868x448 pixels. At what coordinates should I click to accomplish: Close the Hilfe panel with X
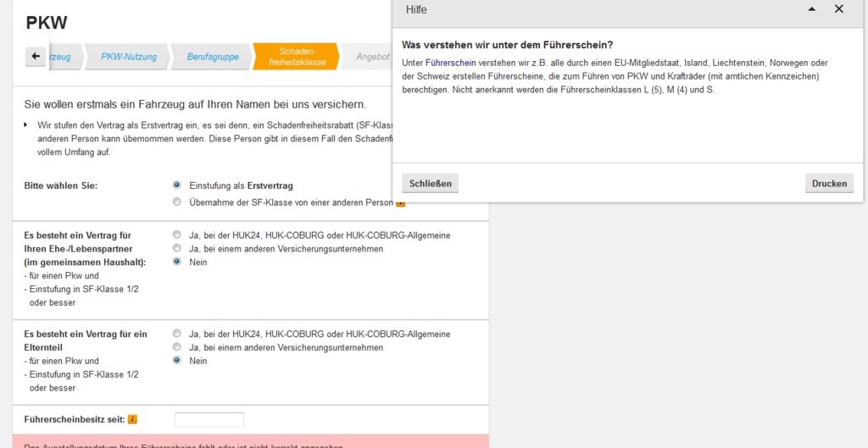[x=839, y=9]
